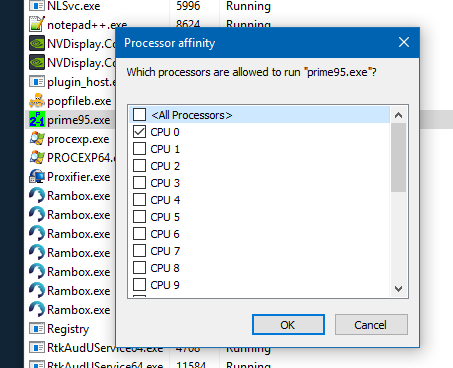Click the CPU list scrollbar thumb

[398, 158]
